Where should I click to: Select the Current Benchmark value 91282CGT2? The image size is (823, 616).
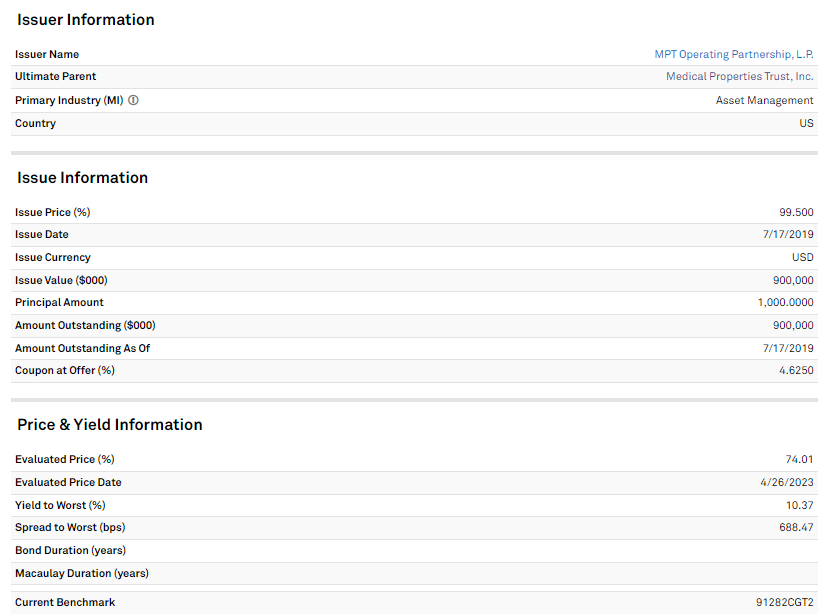point(784,603)
